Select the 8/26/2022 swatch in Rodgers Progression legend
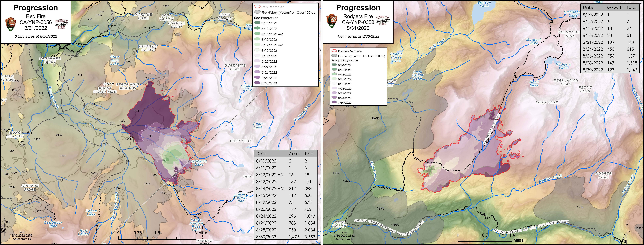644x245 pixels. (x=334, y=93)
